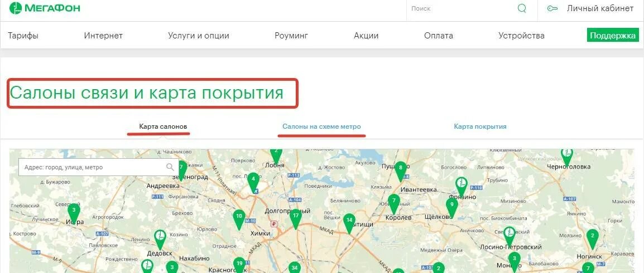Select the marker 3 at Истра

pos(74,213)
